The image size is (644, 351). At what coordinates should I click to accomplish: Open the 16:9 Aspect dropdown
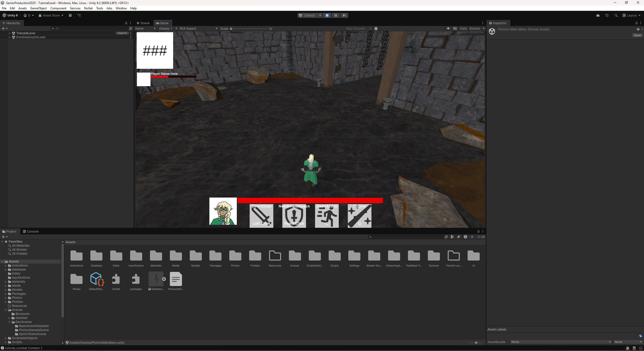click(198, 28)
